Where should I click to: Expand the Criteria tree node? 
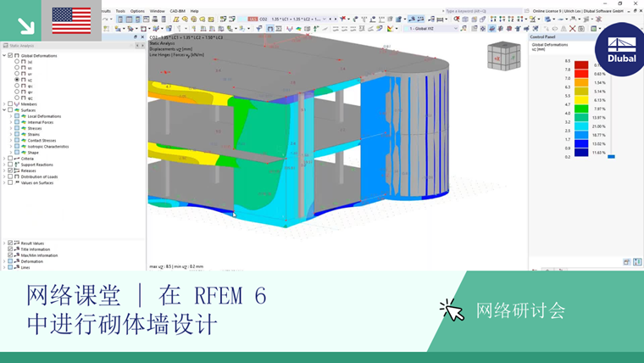(4, 159)
